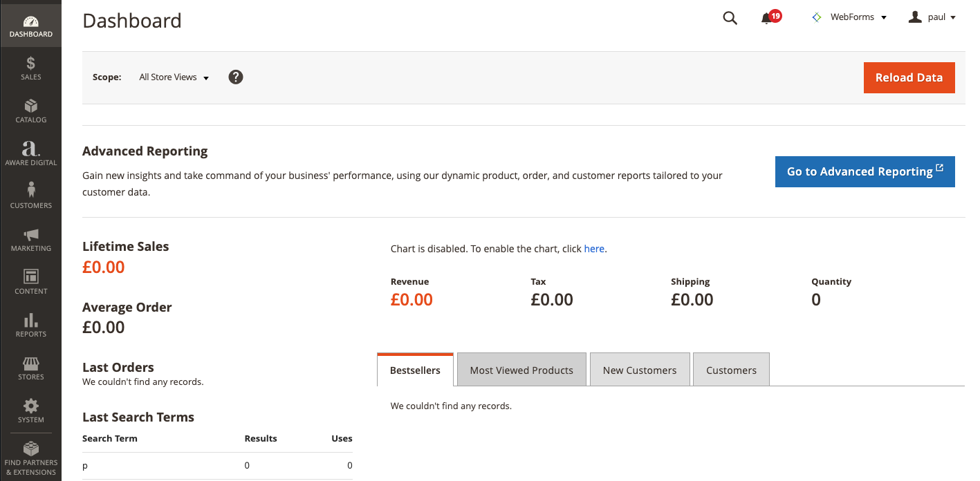The width and height of the screenshot is (980, 481).
Task: Open the Marketing megaphone menu
Action: pyautogui.click(x=30, y=240)
